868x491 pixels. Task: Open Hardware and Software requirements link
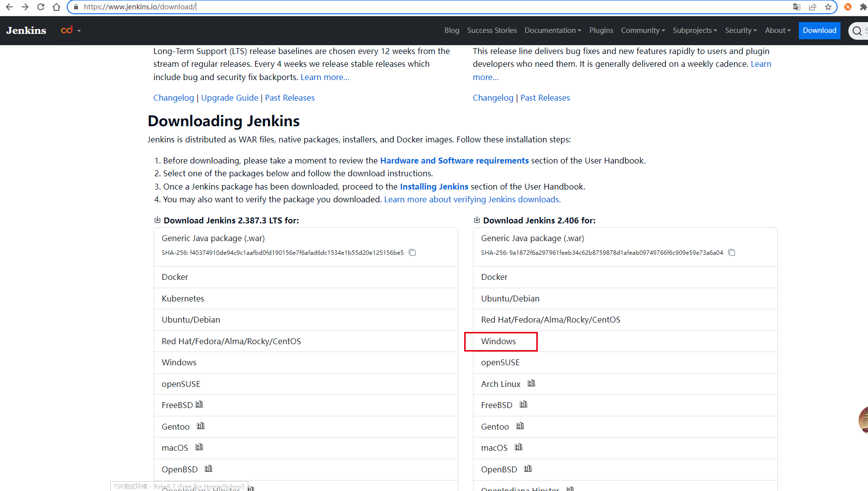coord(454,161)
